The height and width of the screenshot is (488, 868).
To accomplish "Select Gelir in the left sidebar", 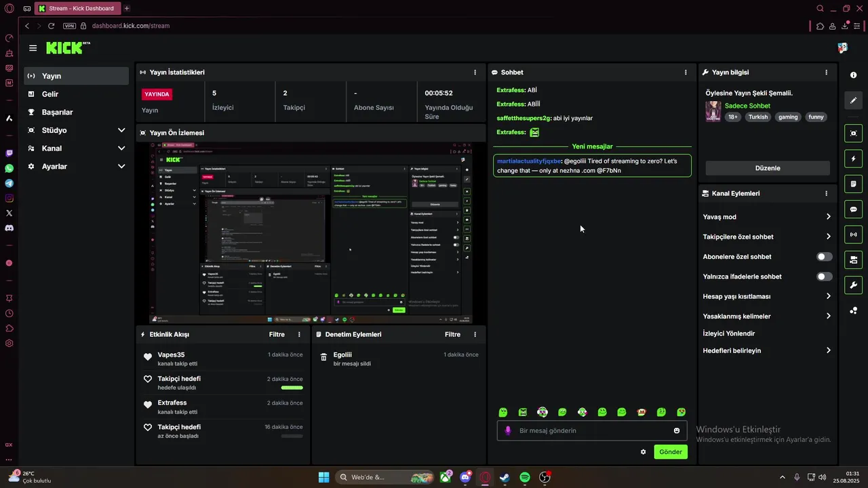I will [x=76, y=94].
